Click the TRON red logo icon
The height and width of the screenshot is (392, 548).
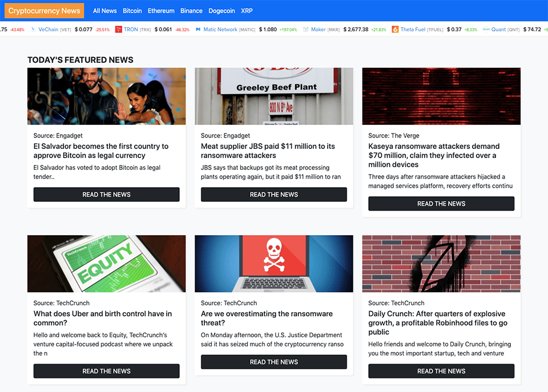119,29
